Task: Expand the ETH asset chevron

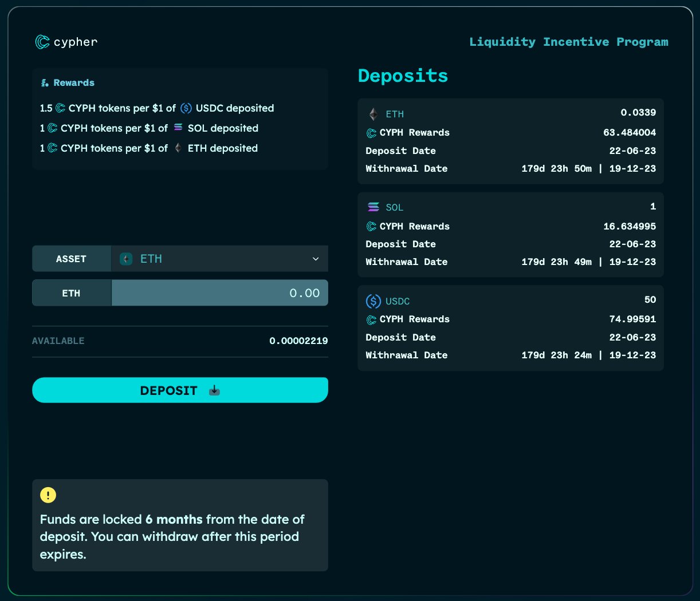Action: pos(315,259)
